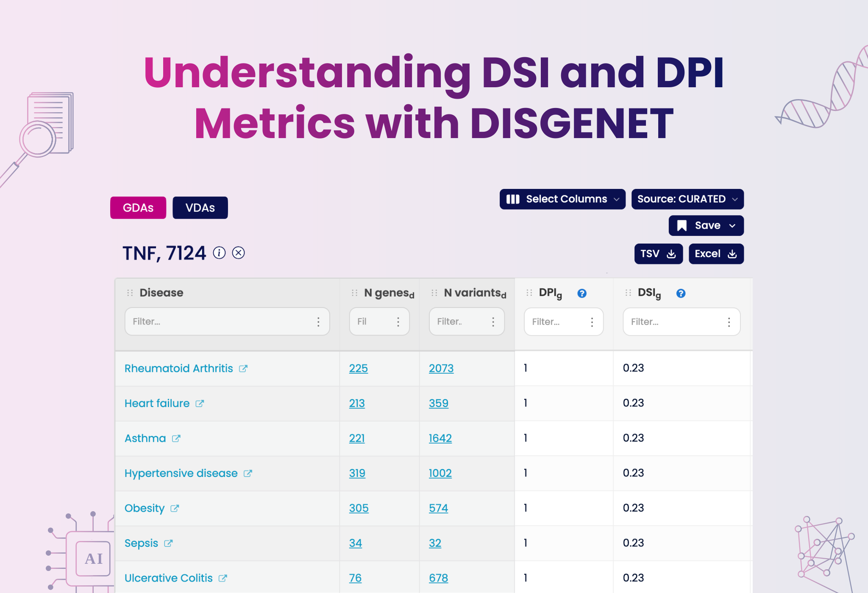Screen dimensions: 868x593
Task: Open the Select Columns dropdown
Action: tap(562, 199)
